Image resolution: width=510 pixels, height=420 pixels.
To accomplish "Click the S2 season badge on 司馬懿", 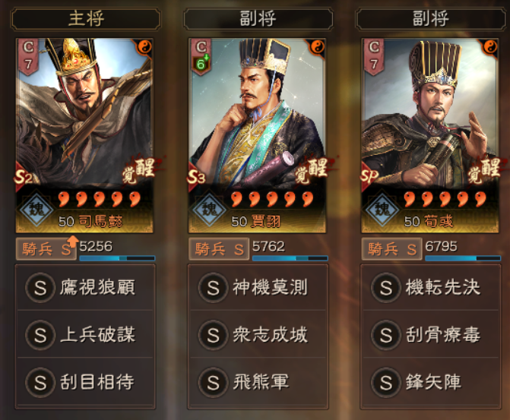I will point(24,177).
